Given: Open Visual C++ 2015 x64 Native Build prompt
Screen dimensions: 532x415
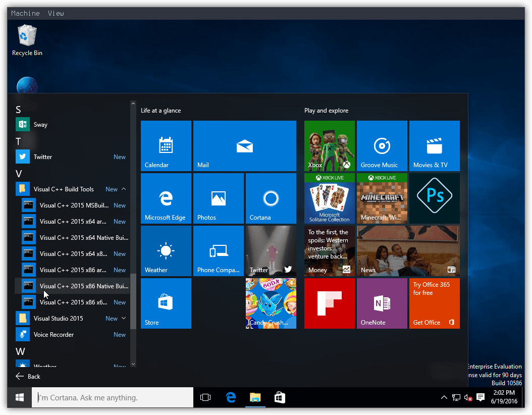Looking at the screenshot, I should [72, 237].
